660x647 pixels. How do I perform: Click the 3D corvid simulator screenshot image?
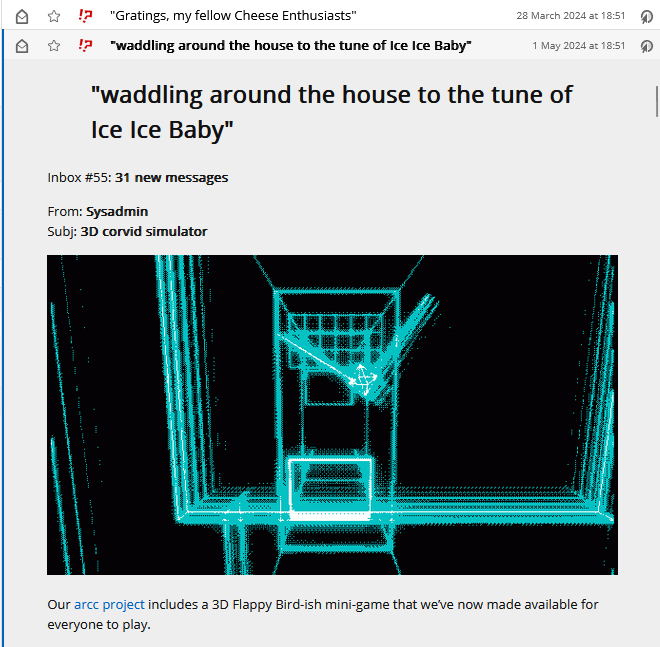tap(332, 414)
